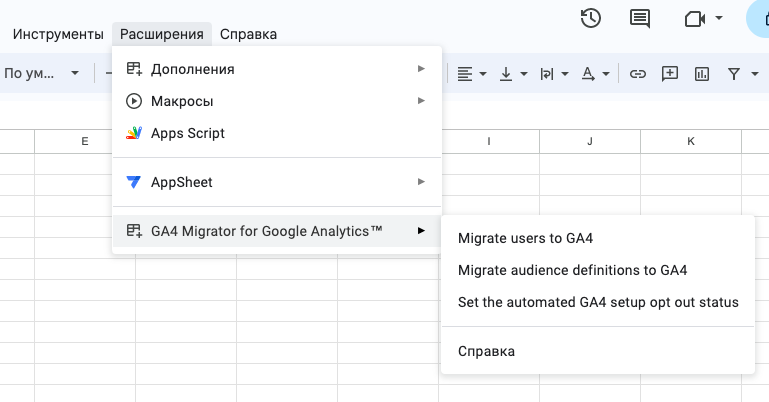Choose Migrate audience definitions to GA4
This screenshot has width=769, height=402.
click(x=598, y=270)
